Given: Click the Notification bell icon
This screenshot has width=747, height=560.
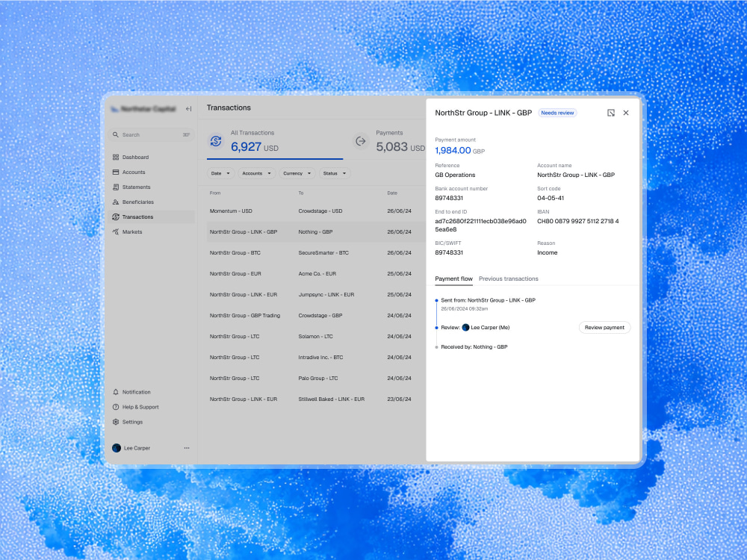Looking at the screenshot, I should point(116,392).
